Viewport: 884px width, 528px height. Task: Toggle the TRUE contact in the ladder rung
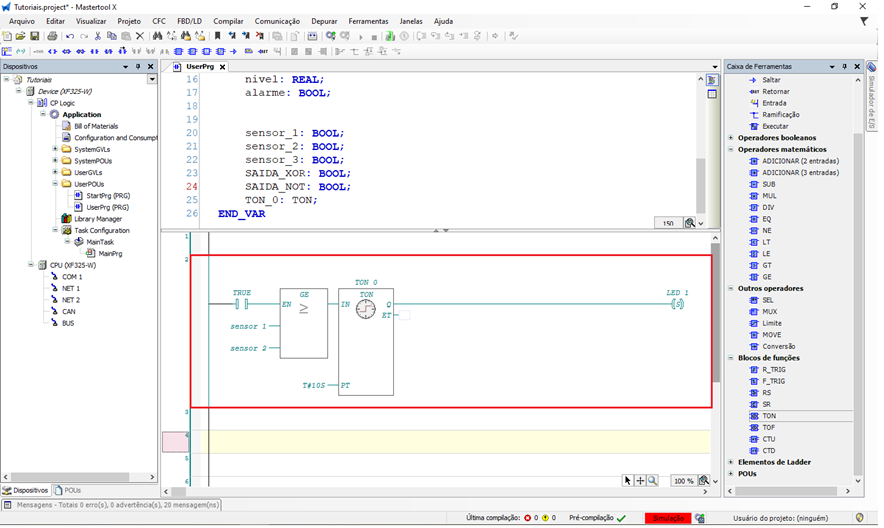(x=241, y=303)
